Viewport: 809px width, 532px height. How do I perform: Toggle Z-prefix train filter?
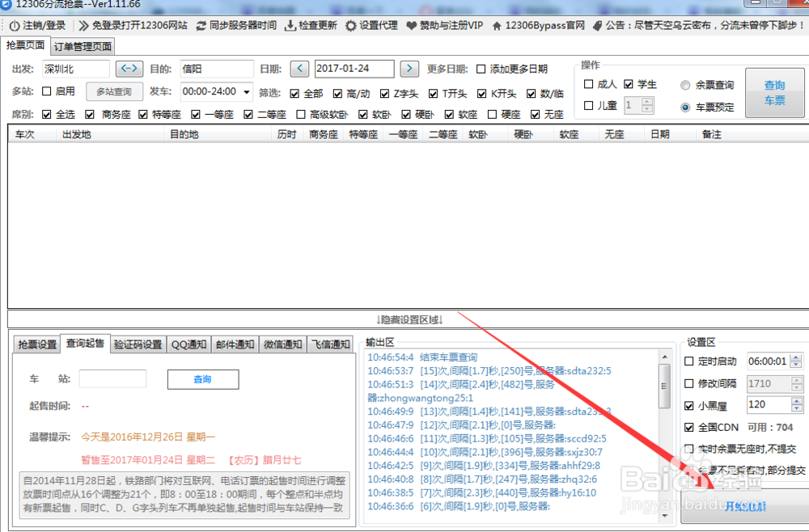[x=384, y=93]
